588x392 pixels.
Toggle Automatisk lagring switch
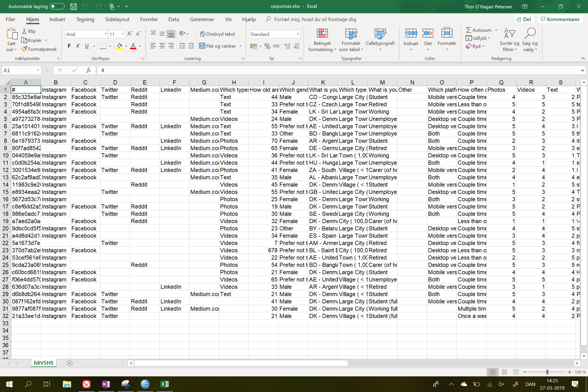click(x=57, y=6)
